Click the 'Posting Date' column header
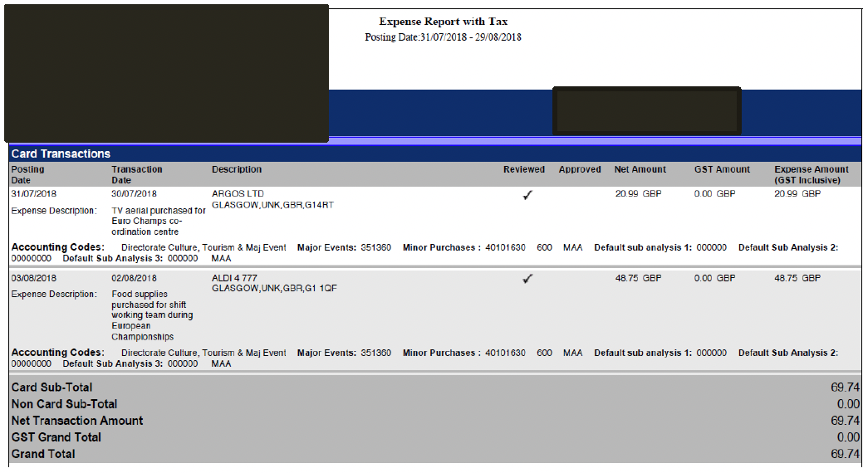Image resolution: width=868 pixels, height=473 pixels. [x=27, y=175]
